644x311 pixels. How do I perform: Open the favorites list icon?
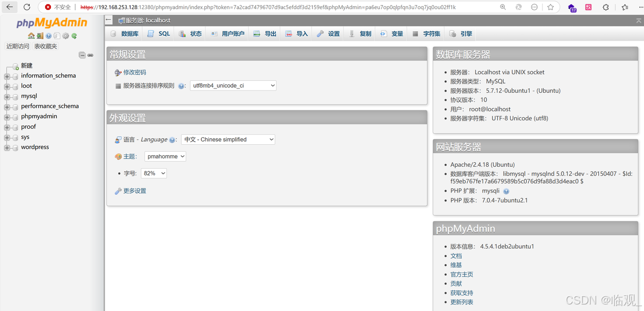[625, 7]
